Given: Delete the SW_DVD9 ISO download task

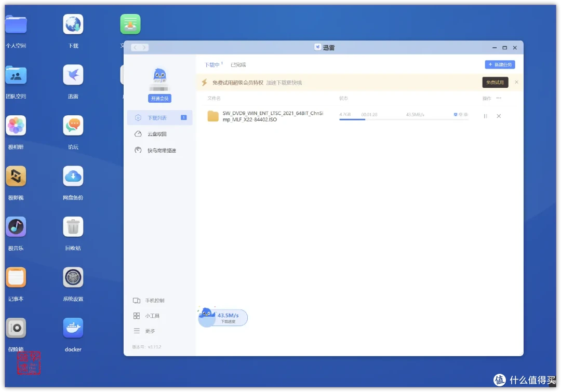Looking at the screenshot, I should (x=499, y=116).
